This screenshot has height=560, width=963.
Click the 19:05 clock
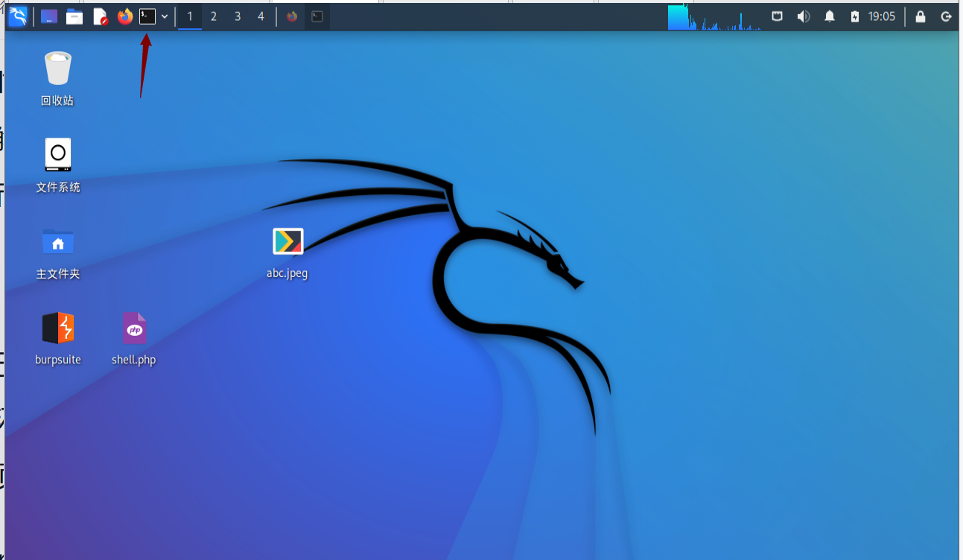[882, 16]
